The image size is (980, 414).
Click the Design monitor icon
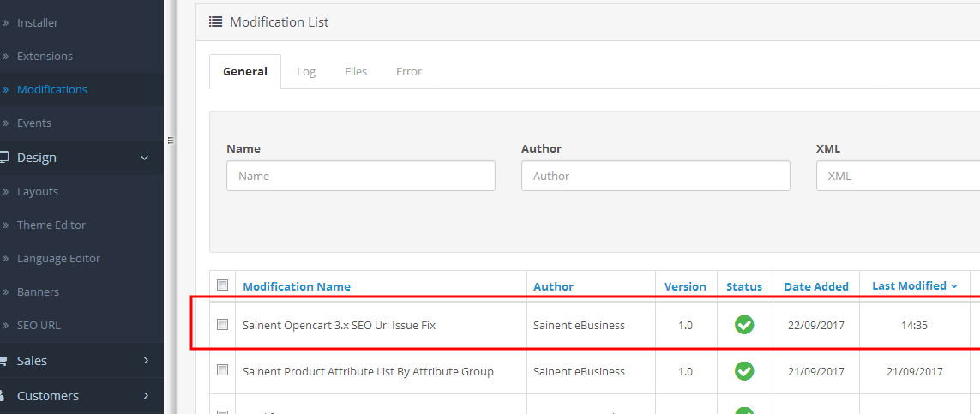[x=3, y=158]
